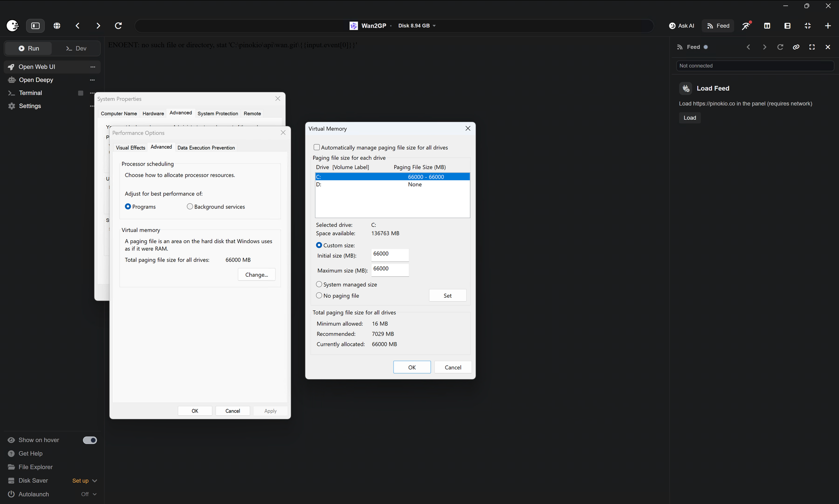The width and height of the screenshot is (839, 504).
Task: Check Automatically manage paging file size
Action: pos(317,147)
